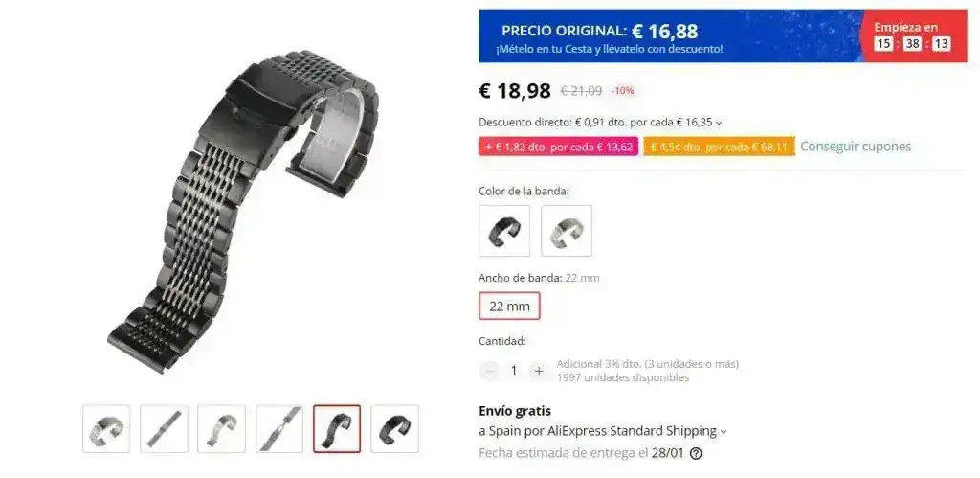Expand the AliExpress Standard Shipping options
This screenshot has height=478, width=980.
[724, 432]
